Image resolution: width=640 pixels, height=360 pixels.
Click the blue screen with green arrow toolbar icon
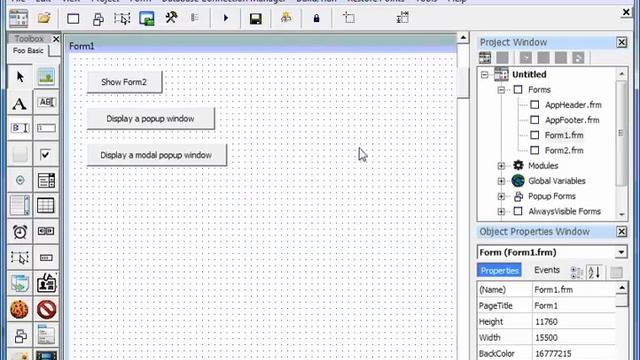[x=147, y=19]
